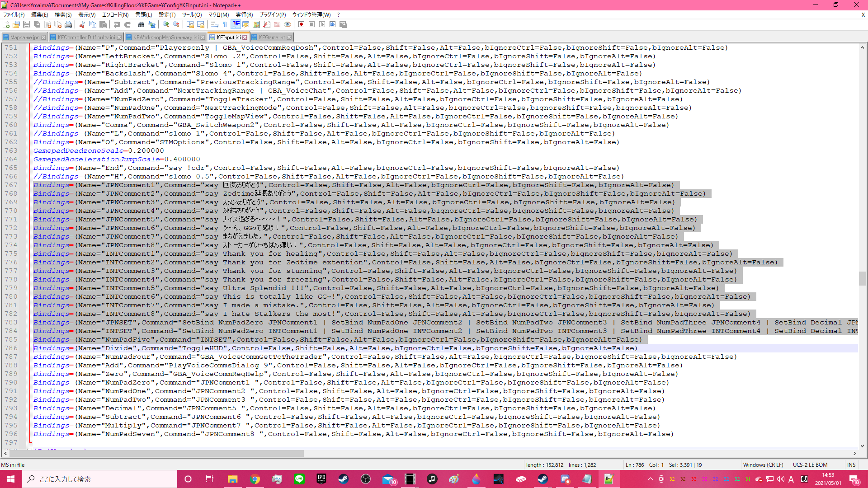Toggle word wrap toolbar button
The width and height of the screenshot is (868, 488).
click(x=214, y=24)
